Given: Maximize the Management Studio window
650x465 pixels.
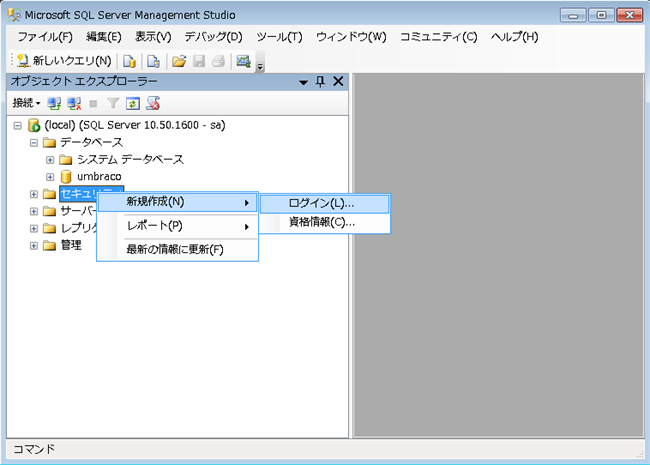Looking at the screenshot, I should pyautogui.click(x=601, y=15).
